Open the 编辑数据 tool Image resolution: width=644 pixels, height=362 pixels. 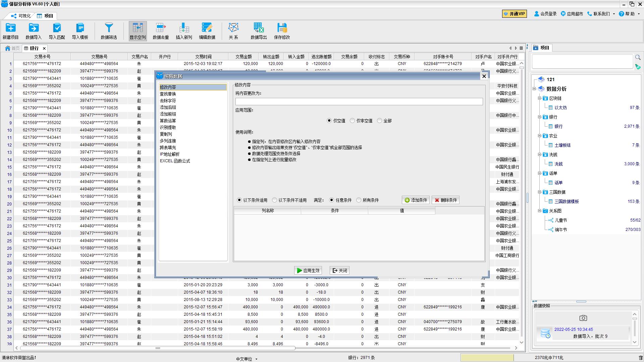(x=207, y=31)
